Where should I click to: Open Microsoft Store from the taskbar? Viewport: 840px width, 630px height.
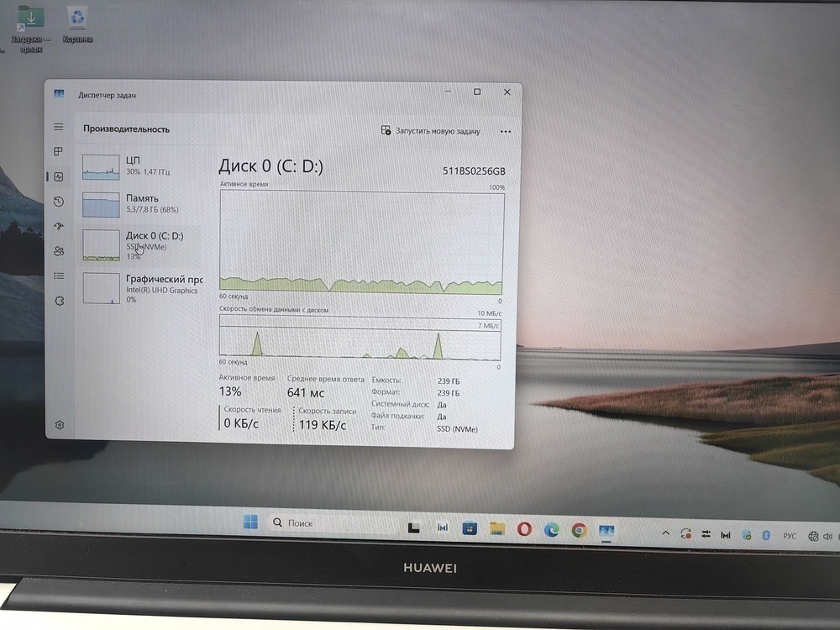[x=470, y=528]
